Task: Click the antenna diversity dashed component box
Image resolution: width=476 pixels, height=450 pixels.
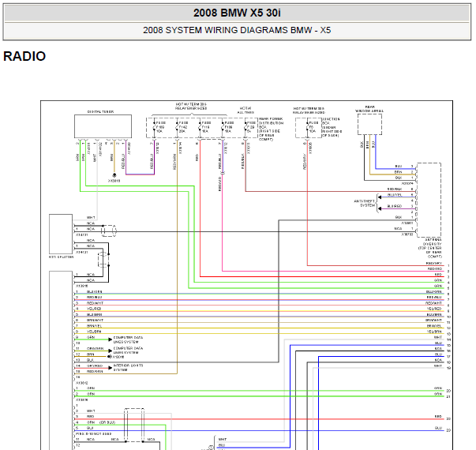Action: coord(429,200)
